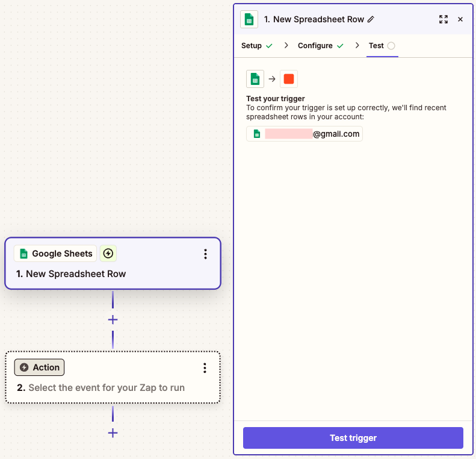Switch to the Setup tab
The image size is (476, 459).
256,46
